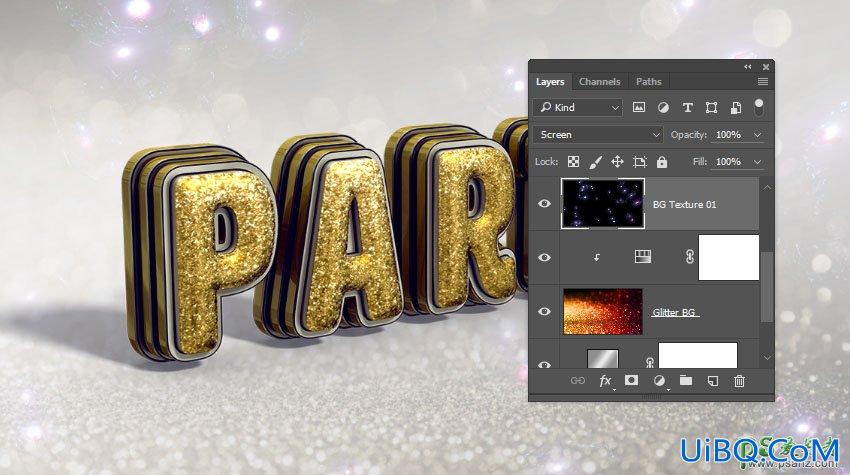Collapse the panel with double arrows
The image size is (850, 475).
[748, 67]
